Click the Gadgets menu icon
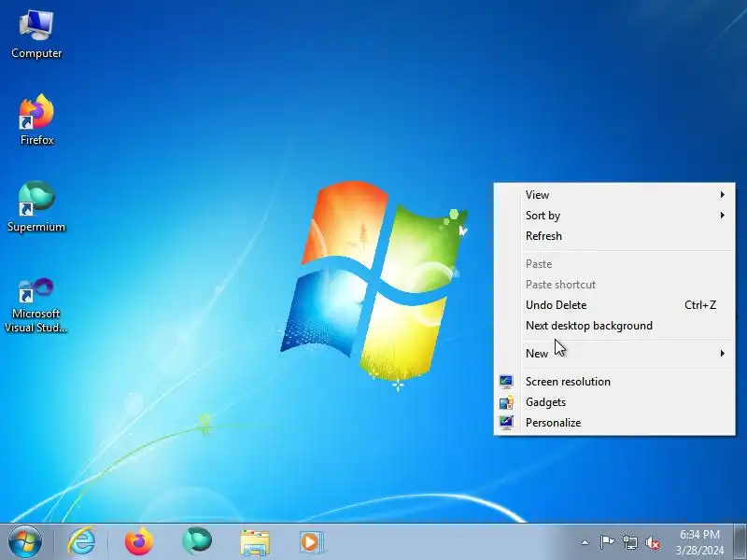 506,402
